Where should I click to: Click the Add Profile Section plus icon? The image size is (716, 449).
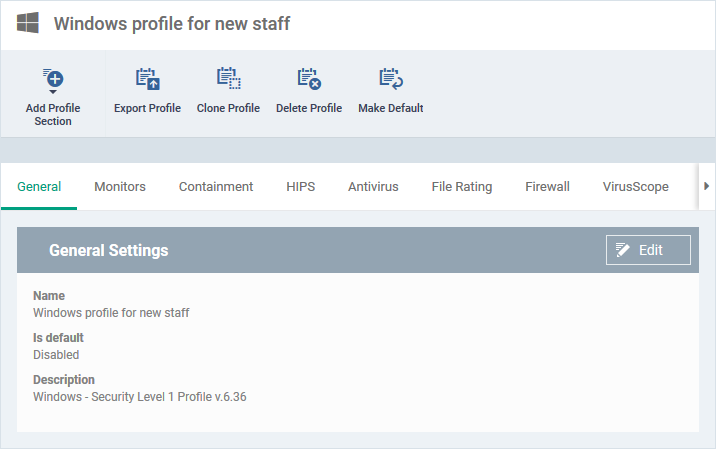coord(53,79)
